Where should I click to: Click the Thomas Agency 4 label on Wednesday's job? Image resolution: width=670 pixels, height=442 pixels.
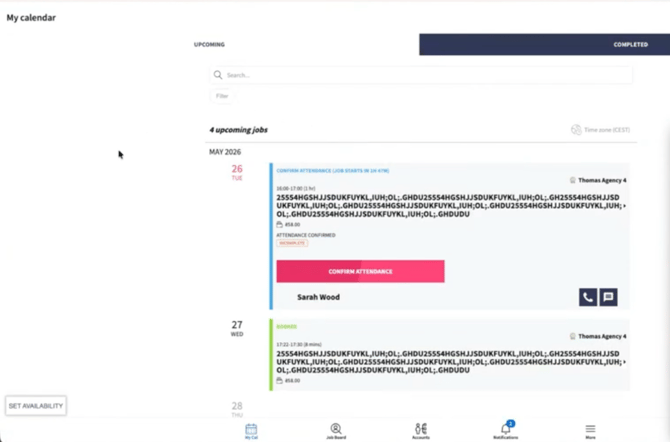(x=602, y=336)
